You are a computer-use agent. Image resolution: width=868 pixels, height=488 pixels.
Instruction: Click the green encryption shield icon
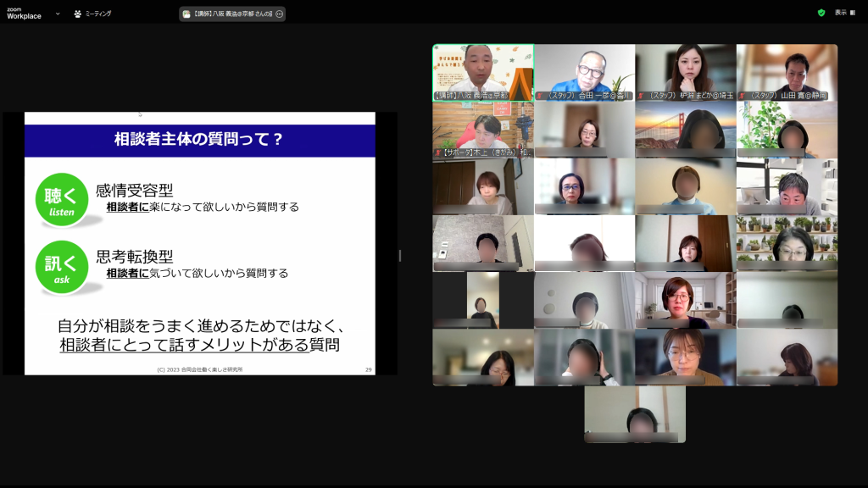[821, 13]
